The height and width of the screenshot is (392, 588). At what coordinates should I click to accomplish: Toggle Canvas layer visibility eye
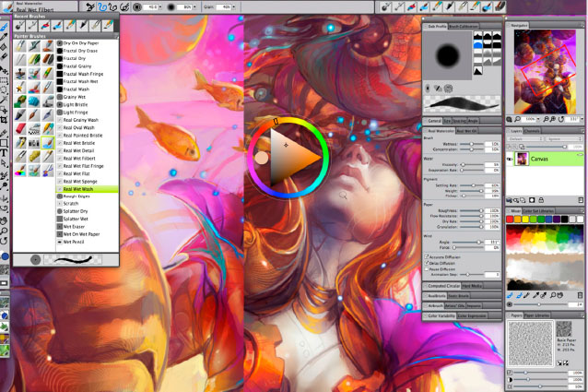pyautogui.click(x=512, y=160)
